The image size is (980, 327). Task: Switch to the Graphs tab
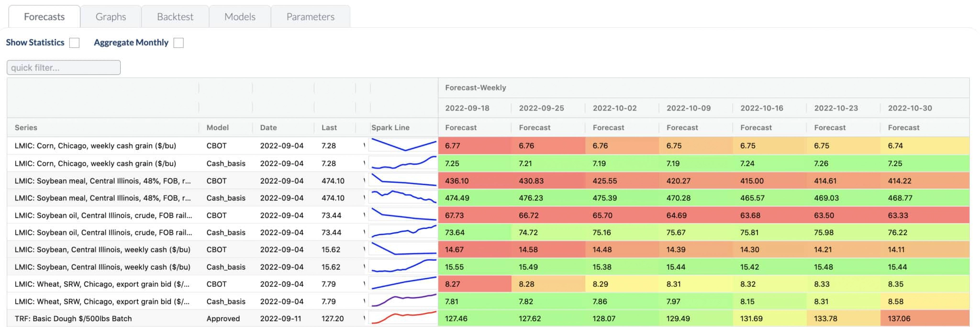point(111,17)
